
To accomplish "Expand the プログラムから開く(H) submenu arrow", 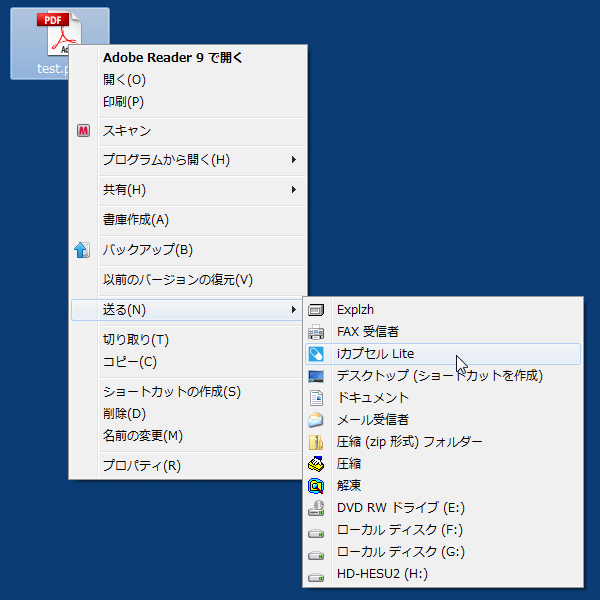I will coord(293,160).
